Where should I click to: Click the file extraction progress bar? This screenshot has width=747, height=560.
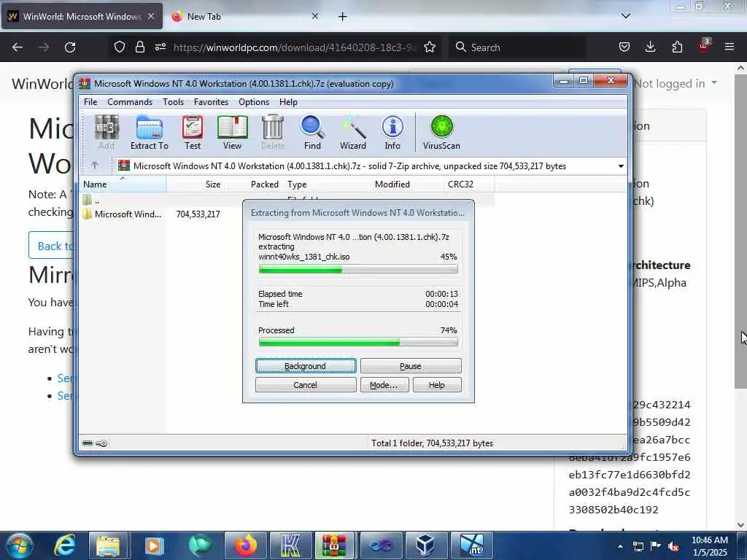[357, 270]
